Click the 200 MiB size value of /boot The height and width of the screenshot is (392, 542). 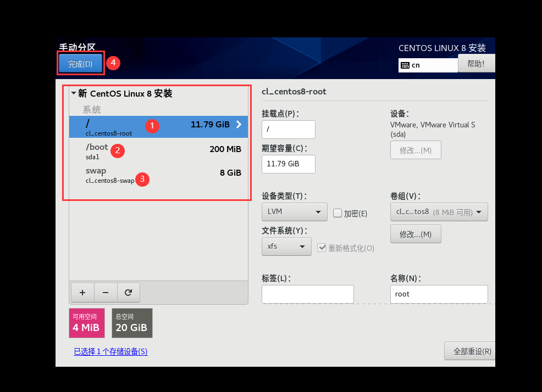[x=225, y=149]
